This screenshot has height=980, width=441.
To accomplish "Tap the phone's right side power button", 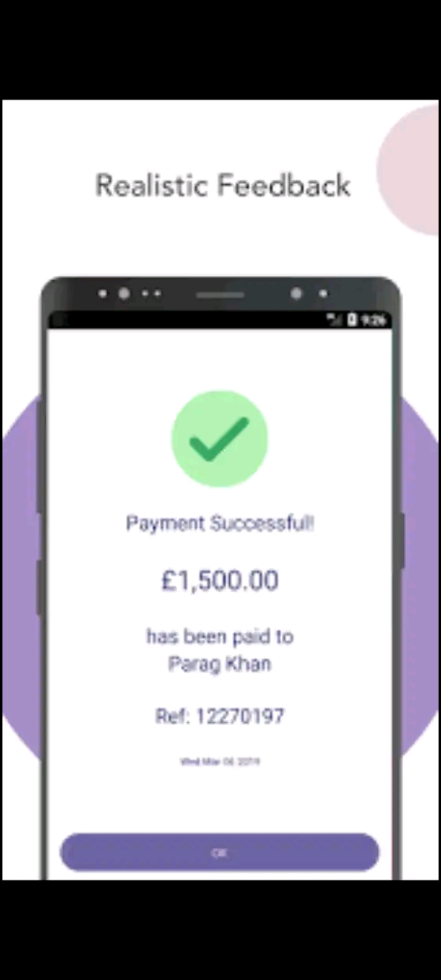I will click(x=403, y=541).
